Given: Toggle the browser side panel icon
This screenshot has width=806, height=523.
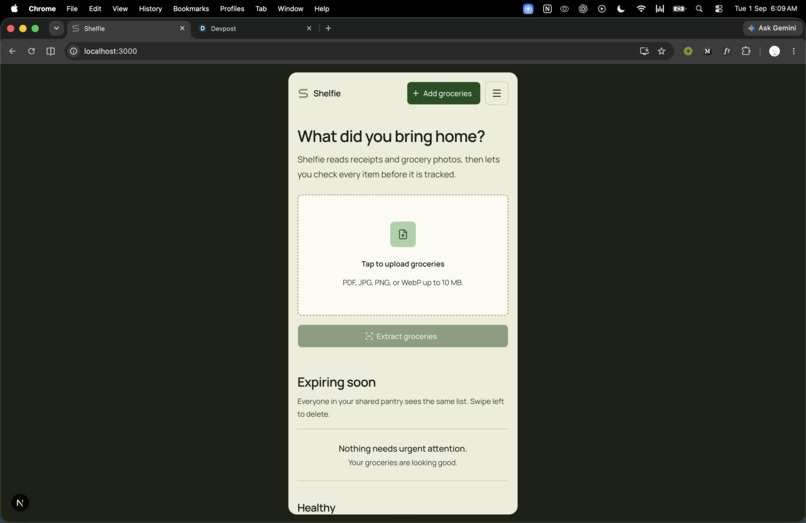Looking at the screenshot, I should 50,51.
